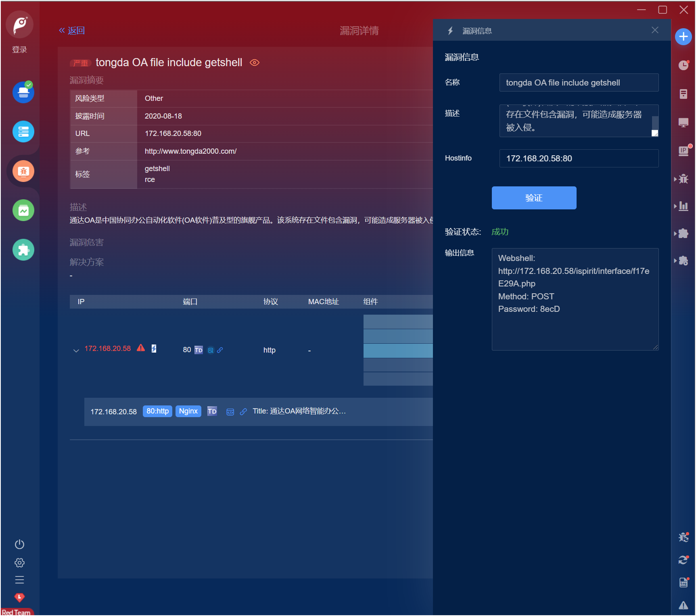Click red warning triangle next to 172.168.20.58
696x616 pixels.
point(141,348)
